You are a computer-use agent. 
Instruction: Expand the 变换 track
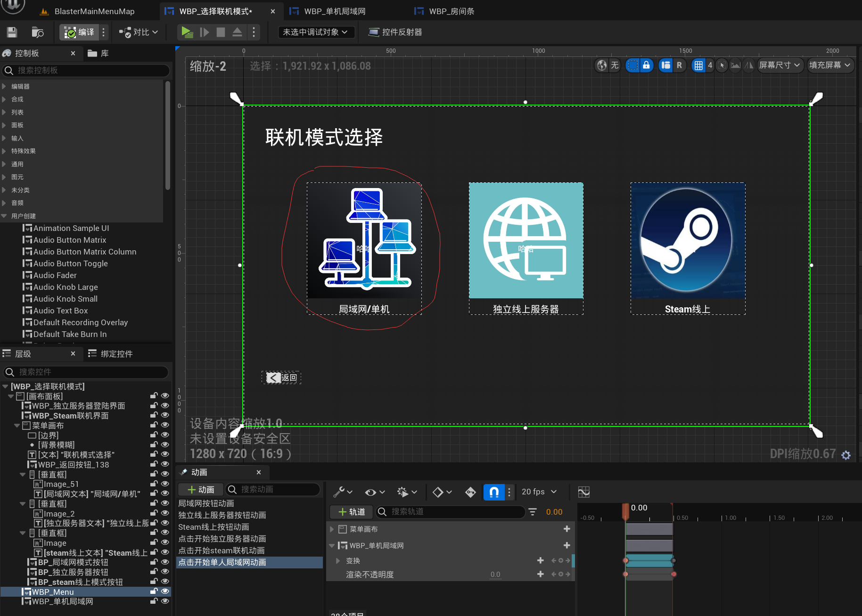pos(338,561)
